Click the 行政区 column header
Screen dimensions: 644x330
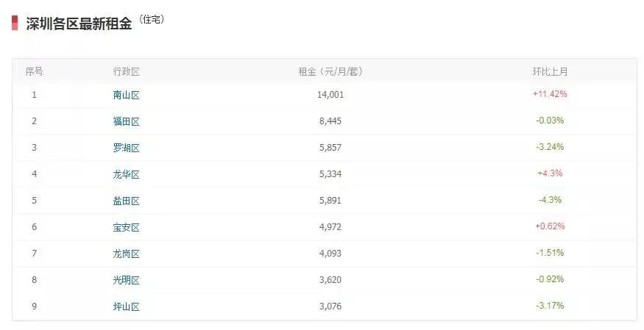click(126, 71)
